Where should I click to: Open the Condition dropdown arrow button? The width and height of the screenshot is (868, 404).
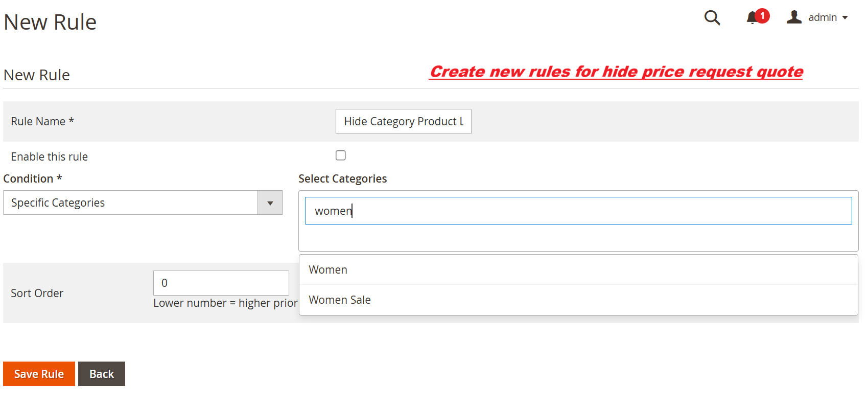tap(270, 203)
